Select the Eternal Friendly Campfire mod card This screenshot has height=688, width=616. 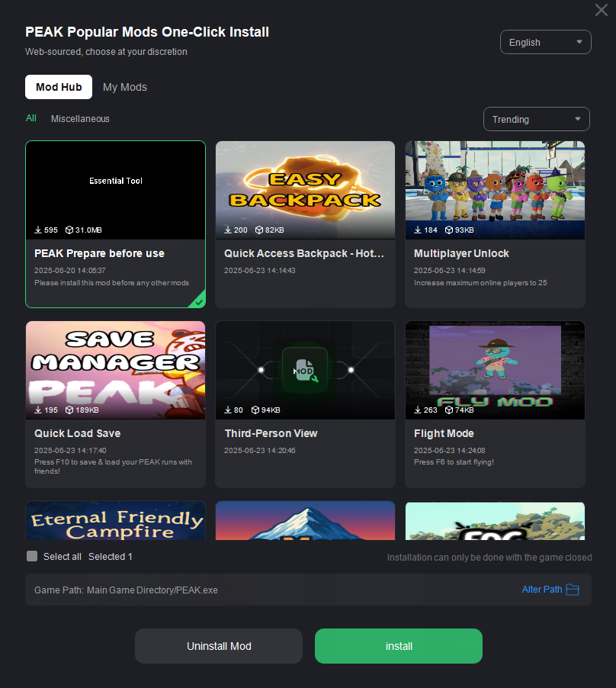116,521
